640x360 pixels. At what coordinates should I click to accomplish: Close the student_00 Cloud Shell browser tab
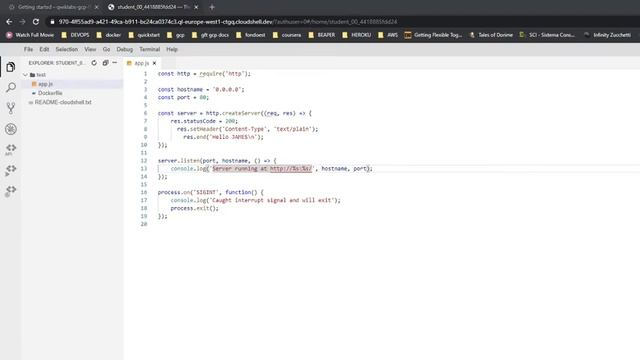click(196, 7)
